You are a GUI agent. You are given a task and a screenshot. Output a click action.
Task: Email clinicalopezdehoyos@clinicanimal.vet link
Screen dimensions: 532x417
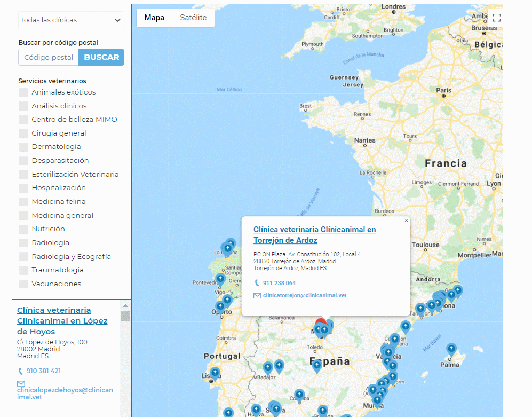coord(65,393)
